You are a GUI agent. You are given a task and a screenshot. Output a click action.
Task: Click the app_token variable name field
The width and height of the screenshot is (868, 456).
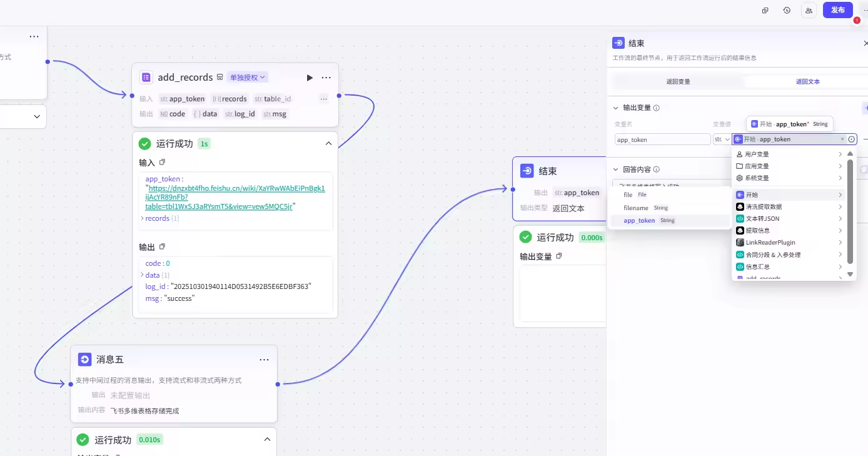coord(662,139)
